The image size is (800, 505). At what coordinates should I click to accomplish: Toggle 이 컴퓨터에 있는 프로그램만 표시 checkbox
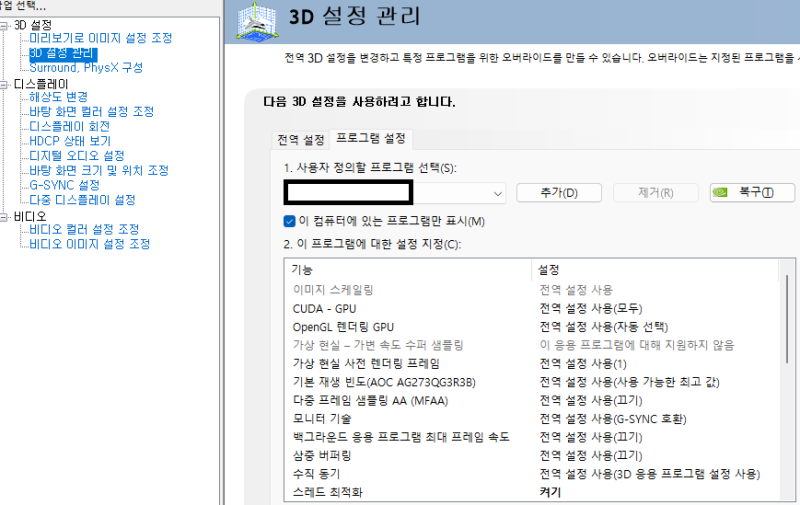[x=289, y=221]
